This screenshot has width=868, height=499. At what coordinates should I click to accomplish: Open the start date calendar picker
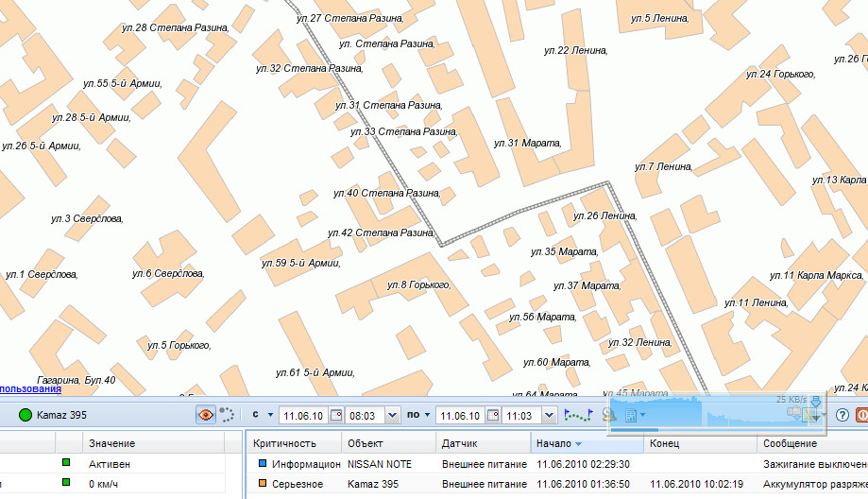coord(336,415)
